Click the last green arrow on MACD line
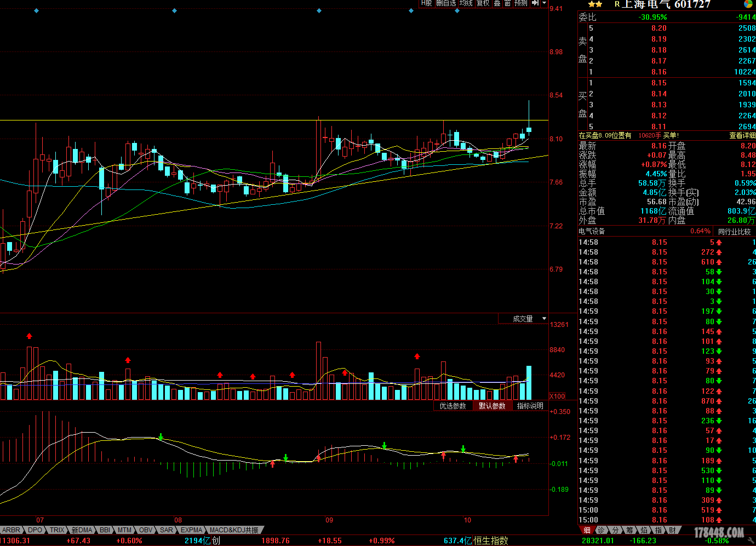Viewport: 756px width, 546px height. pos(463,449)
